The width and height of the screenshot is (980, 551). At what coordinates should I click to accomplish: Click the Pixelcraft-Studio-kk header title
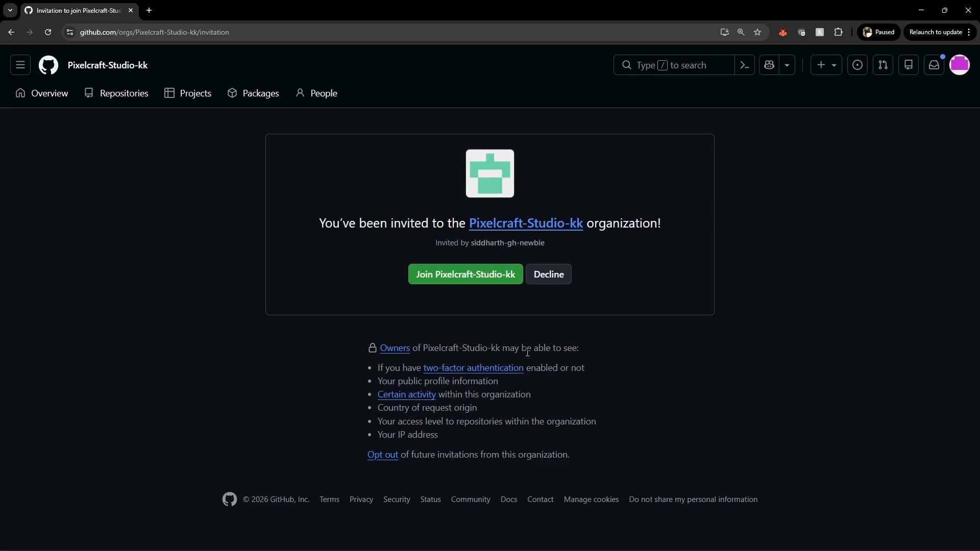pyautogui.click(x=108, y=65)
